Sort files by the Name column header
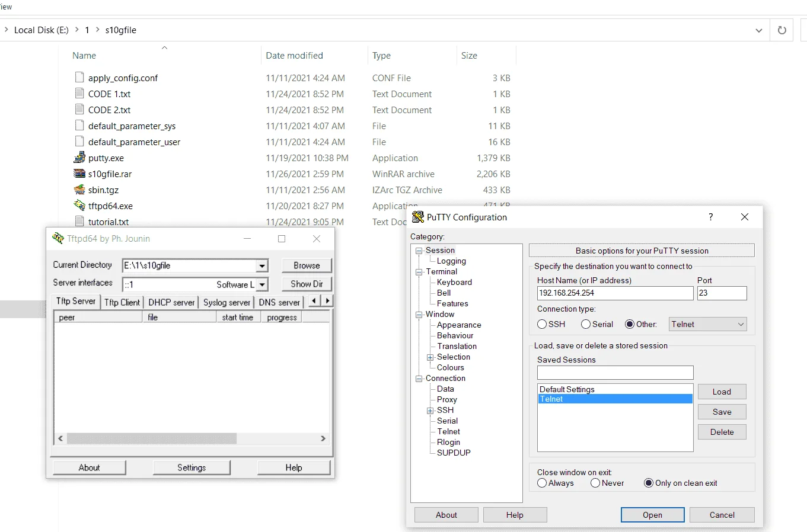 (84, 55)
